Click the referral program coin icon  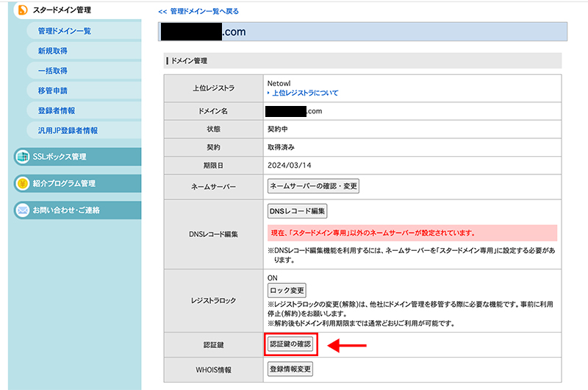pos(22,183)
